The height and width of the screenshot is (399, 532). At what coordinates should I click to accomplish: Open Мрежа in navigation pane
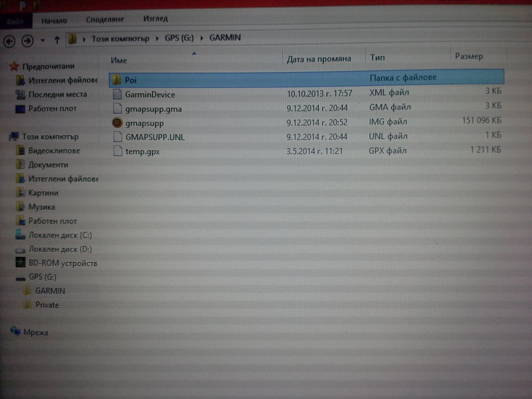[36, 332]
